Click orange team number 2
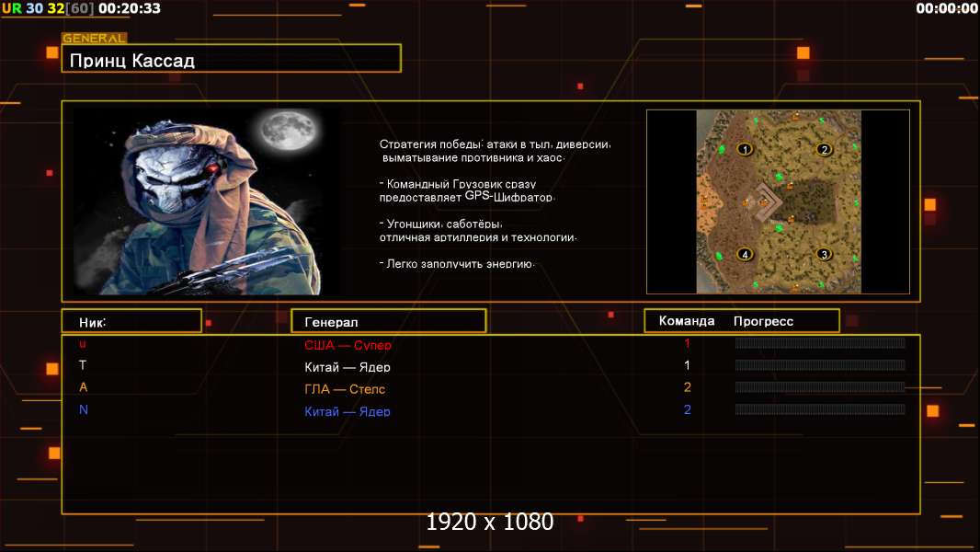 pos(687,387)
